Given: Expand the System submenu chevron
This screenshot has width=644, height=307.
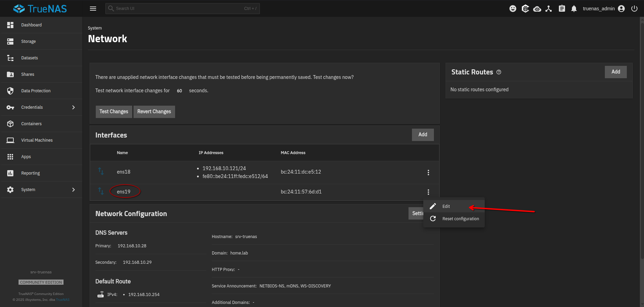Looking at the screenshot, I should (x=73, y=190).
